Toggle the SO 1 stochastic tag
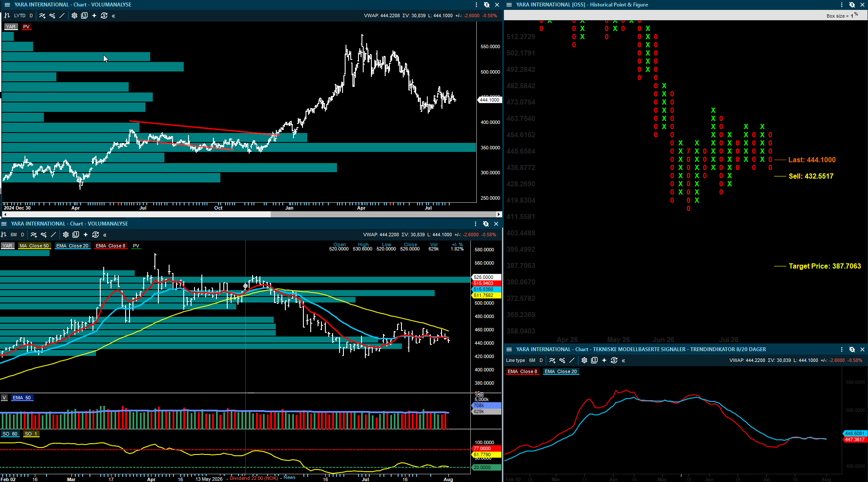 coord(31,434)
